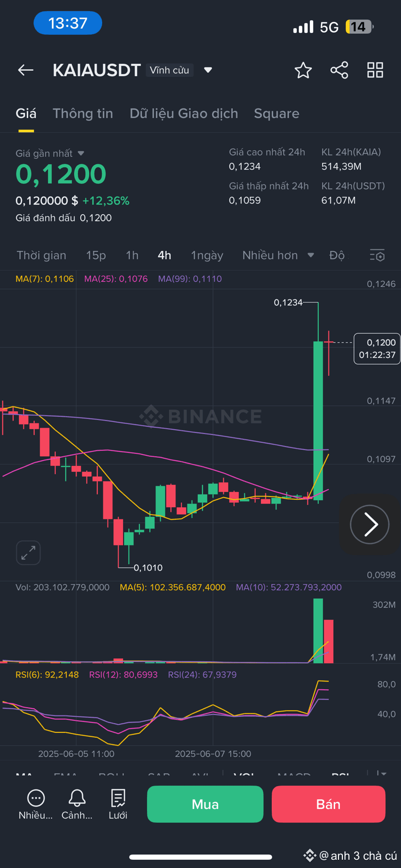The image size is (401, 868).
Task: Tap the red Bán sell button
Action: [328, 804]
